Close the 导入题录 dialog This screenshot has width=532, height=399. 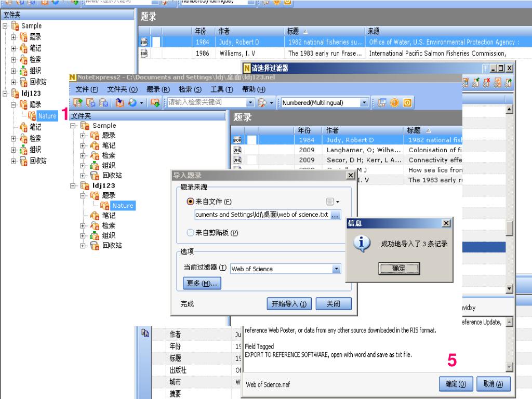tap(351, 176)
